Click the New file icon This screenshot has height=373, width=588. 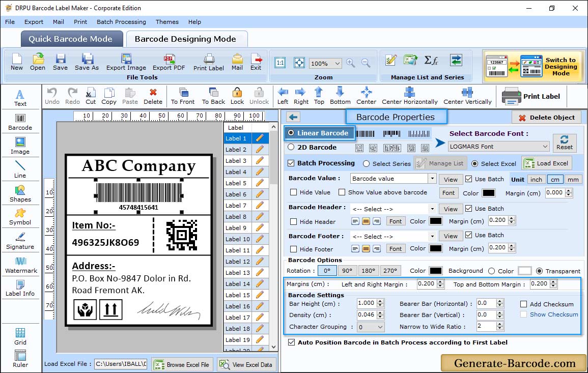pyautogui.click(x=16, y=62)
